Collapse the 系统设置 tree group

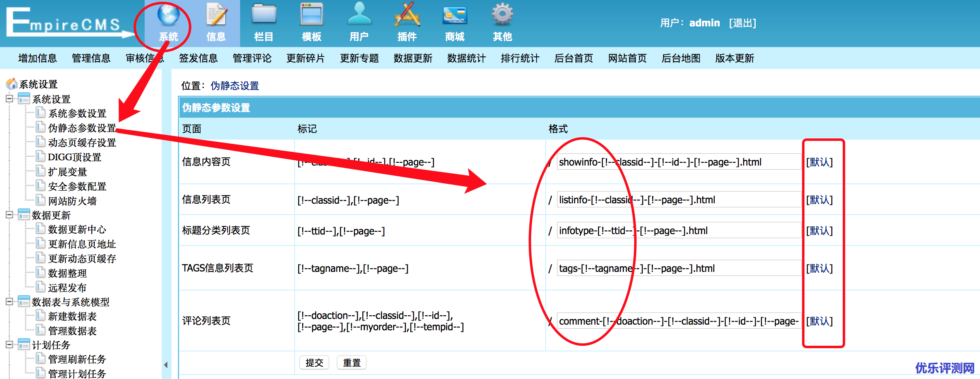tap(9, 98)
